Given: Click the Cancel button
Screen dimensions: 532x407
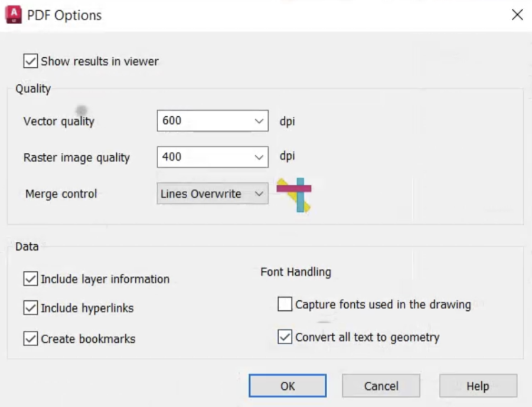Looking at the screenshot, I should pos(381,386).
